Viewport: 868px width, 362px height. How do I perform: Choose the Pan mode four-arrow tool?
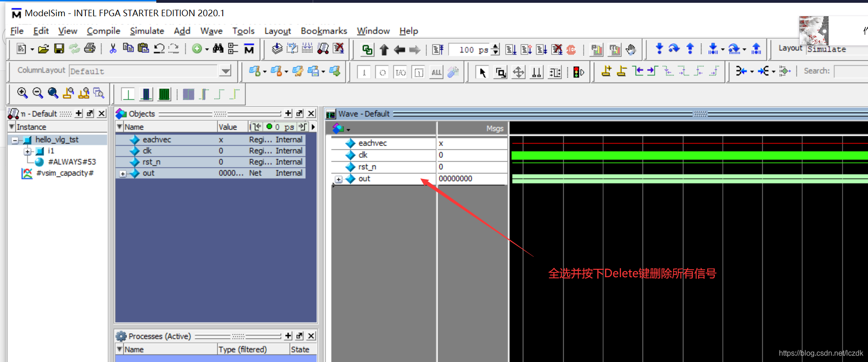pos(519,72)
